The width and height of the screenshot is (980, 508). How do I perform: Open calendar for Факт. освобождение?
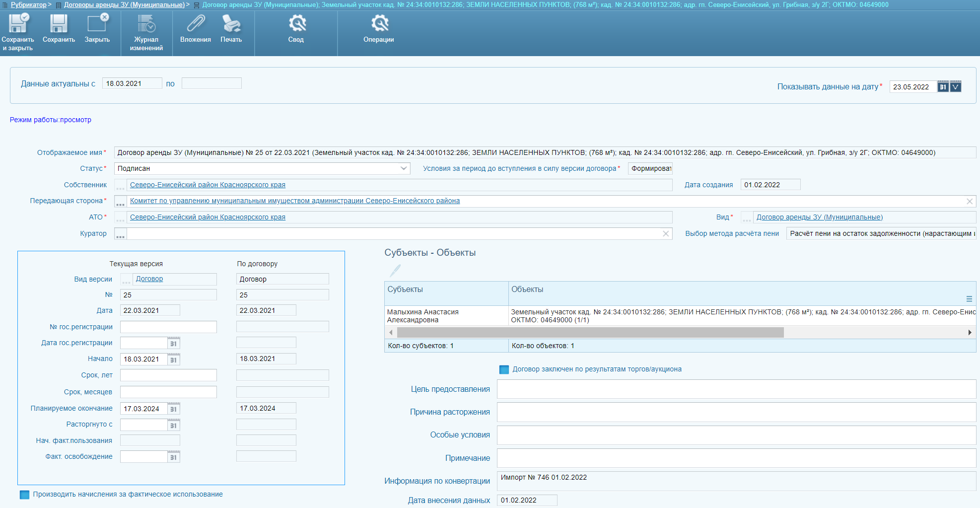(x=173, y=457)
